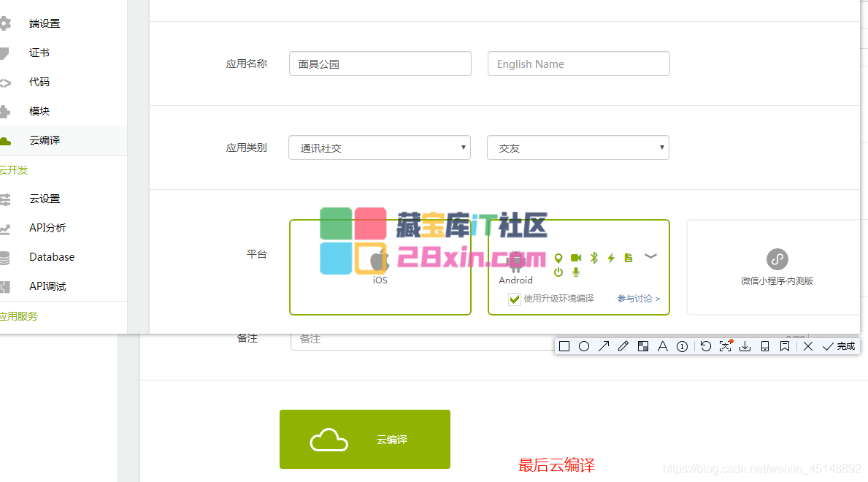Screen dimensions: 868x482
Task: Click the English Name input field
Action: click(578, 64)
